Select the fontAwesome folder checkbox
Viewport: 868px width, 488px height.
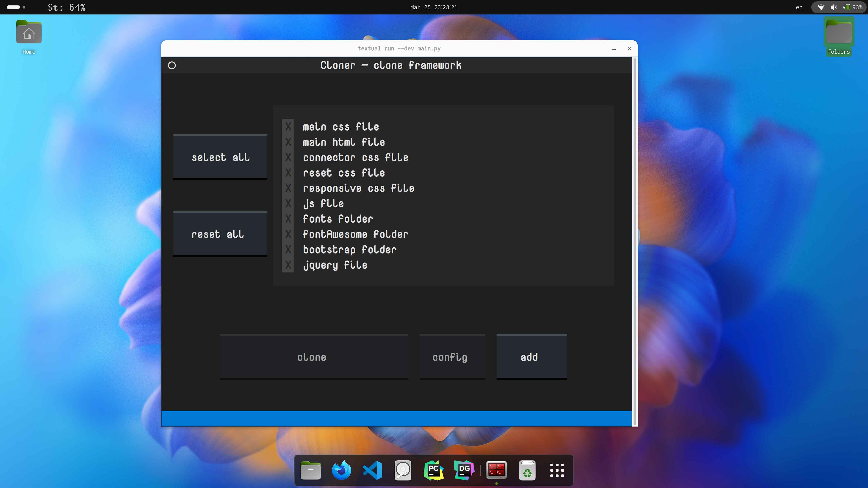pyautogui.click(x=288, y=234)
